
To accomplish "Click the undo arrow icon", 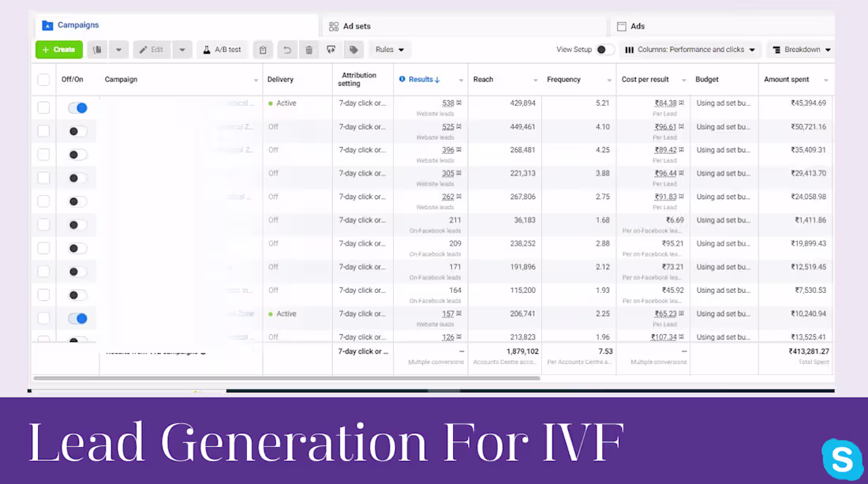I will coord(286,50).
